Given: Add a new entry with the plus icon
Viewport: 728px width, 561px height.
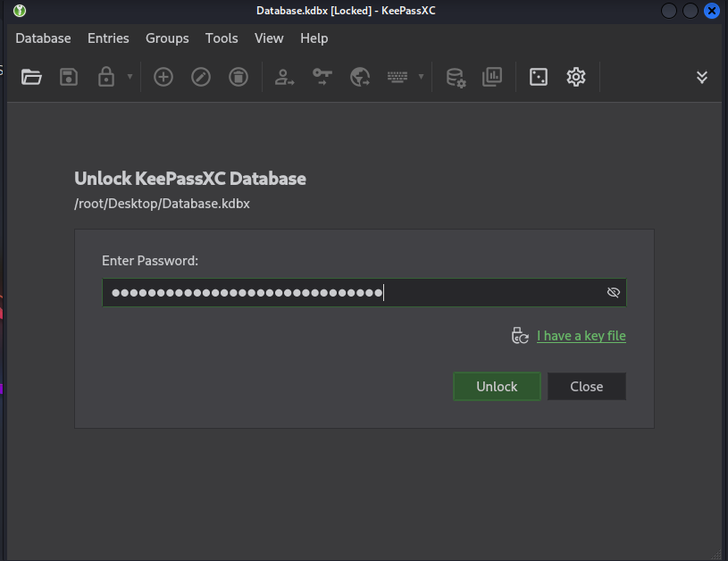Looking at the screenshot, I should (163, 77).
